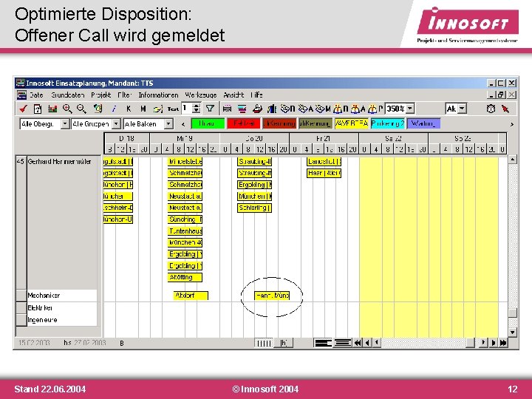The height and width of the screenshot is (399, 532).
Task: Click the green legend swatch
Action: tap(208, 124)
